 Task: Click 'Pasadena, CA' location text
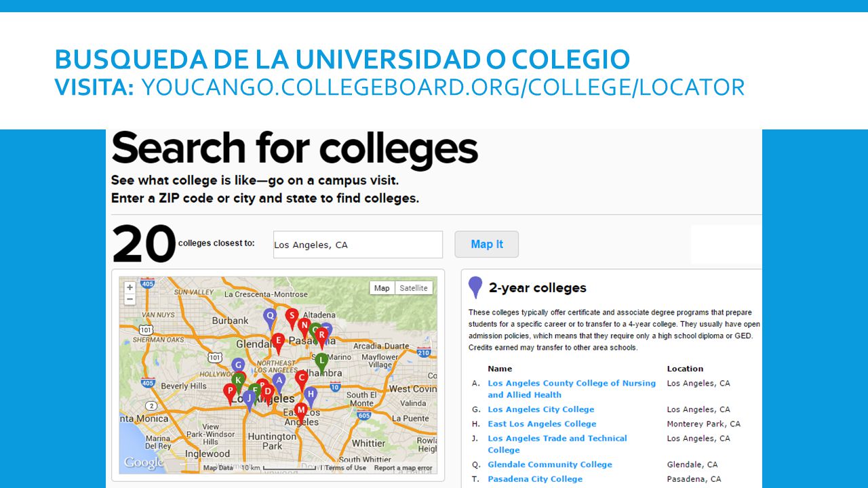pos(692,479)
